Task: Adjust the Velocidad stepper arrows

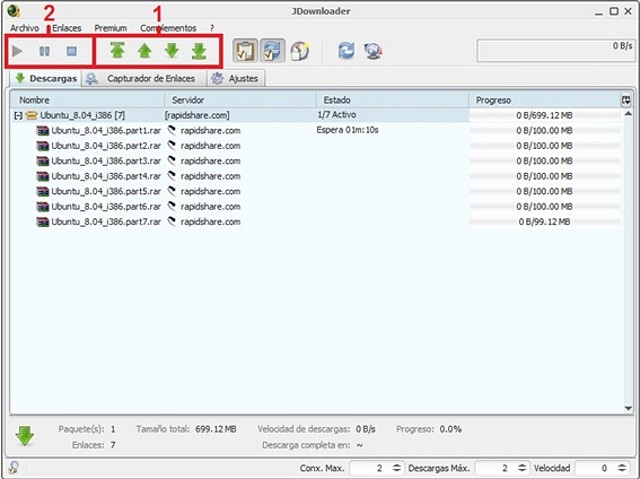Action: 622,468
